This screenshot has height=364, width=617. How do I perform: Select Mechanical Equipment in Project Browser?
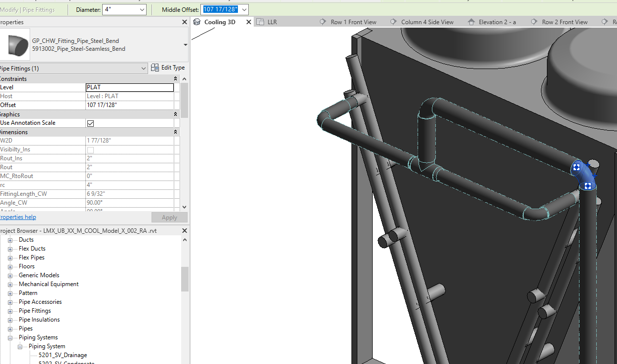(x=48, y=284)
